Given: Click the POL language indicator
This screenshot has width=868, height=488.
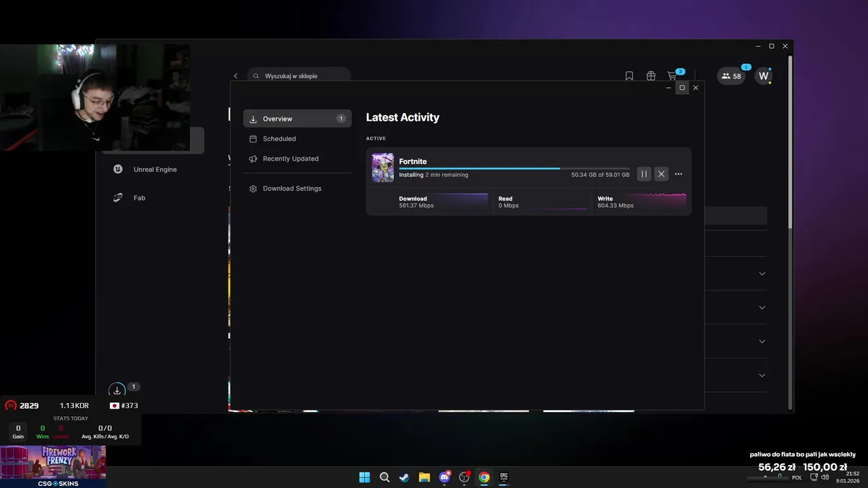Looking at the screenshot, I should [x=797, y=477].
